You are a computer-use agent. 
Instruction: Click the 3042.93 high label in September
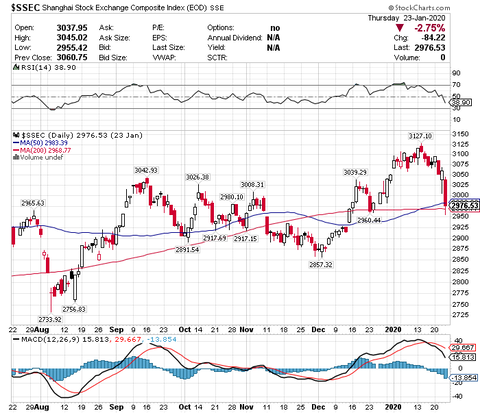(x=146, y=170)
